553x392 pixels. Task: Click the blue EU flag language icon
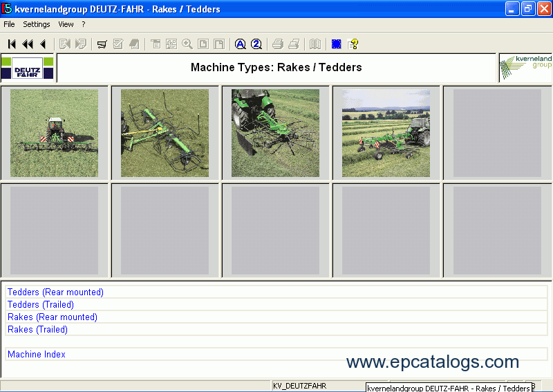tap(337, 44)
